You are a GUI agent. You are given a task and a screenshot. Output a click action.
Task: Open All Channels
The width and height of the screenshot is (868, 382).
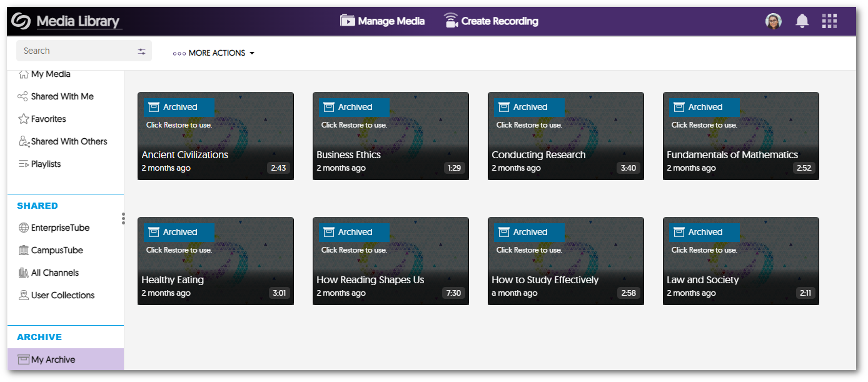point(54,273)
